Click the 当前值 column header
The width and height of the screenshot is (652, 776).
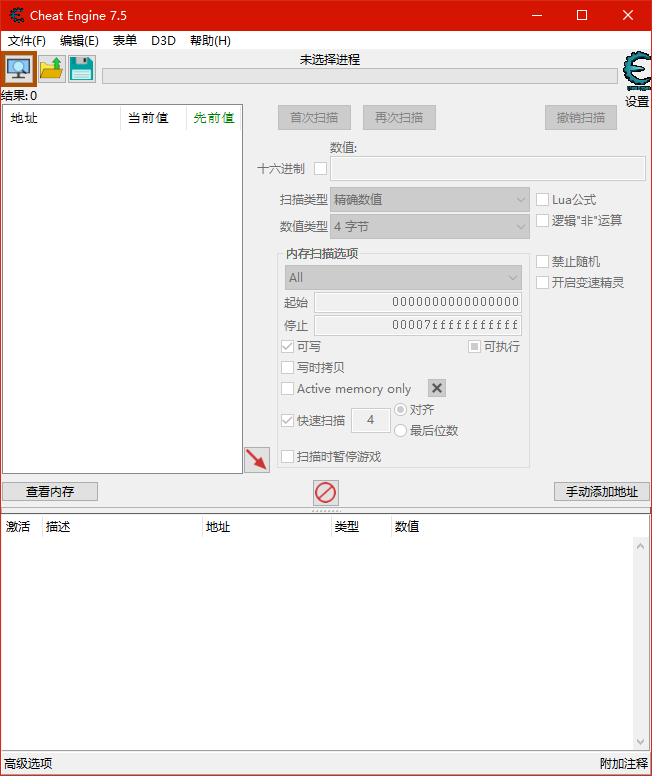pyautogui.click(x=153, y=118)
